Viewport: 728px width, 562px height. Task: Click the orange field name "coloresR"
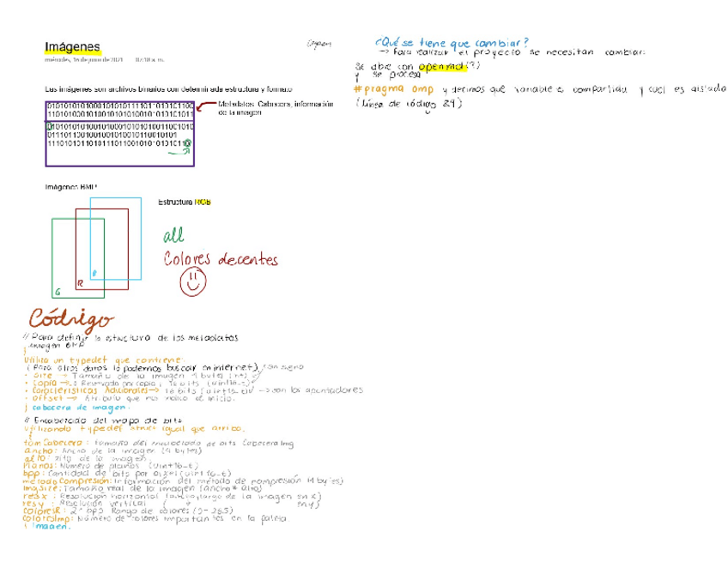coord(44,511)
